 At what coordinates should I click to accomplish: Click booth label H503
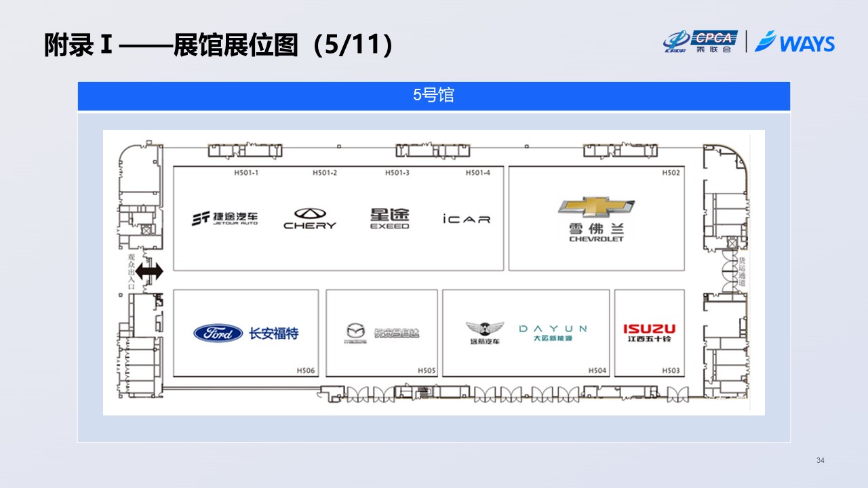pos(671,371)
